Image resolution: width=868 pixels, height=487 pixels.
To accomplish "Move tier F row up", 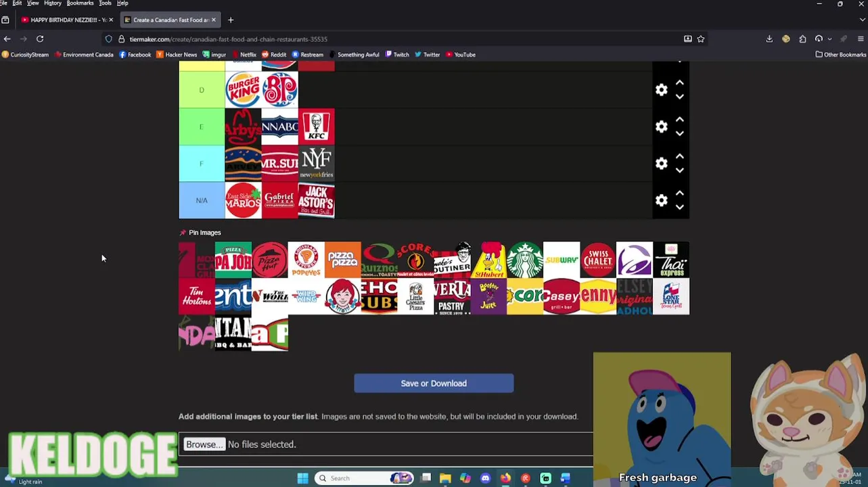I will click(679, 156).
